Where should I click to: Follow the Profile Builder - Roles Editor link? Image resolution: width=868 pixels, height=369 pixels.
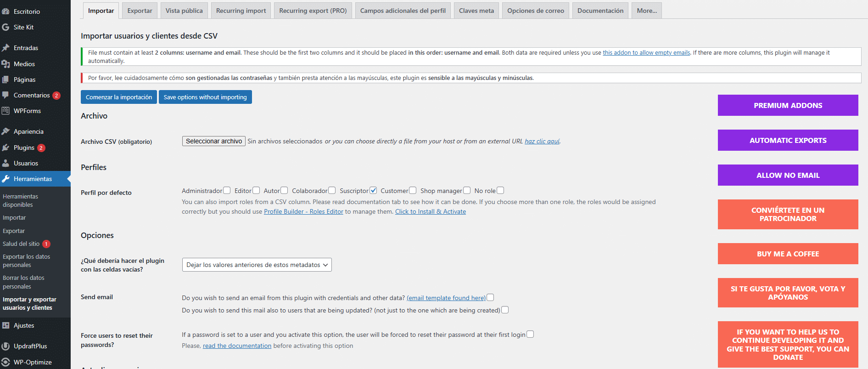(303, 211)
